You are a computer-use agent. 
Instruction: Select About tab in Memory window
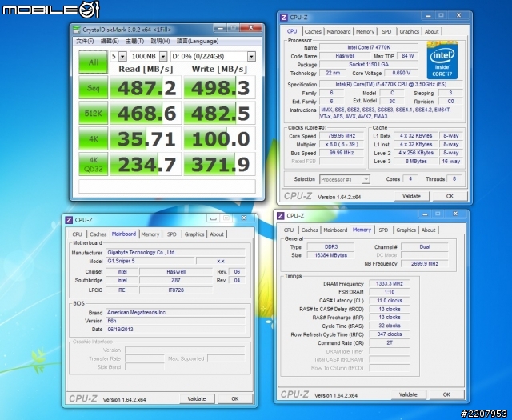pyautogui.click(x=429, y=230)
